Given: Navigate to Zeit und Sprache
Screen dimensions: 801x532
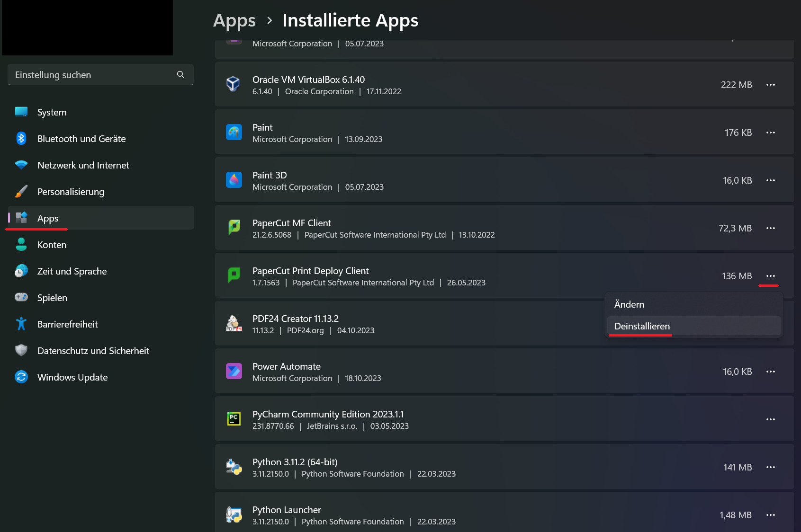Looking at the screenshot, I should click(101, 271).
